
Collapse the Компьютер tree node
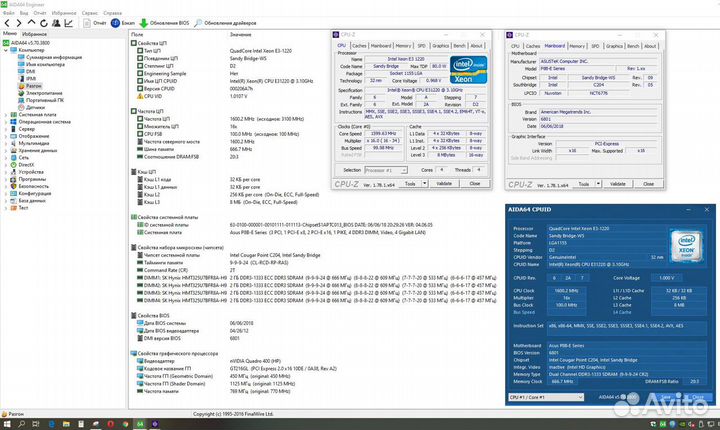(x=6, y=50)
